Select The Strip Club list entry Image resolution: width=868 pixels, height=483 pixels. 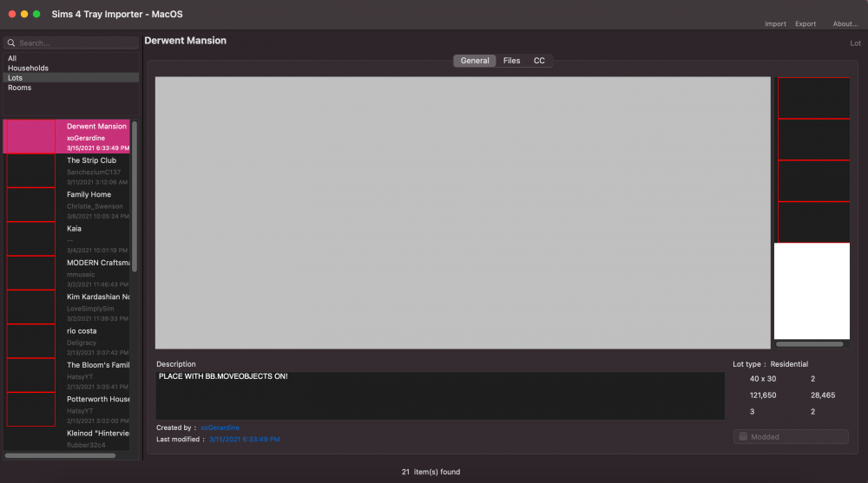pos(67,171)
